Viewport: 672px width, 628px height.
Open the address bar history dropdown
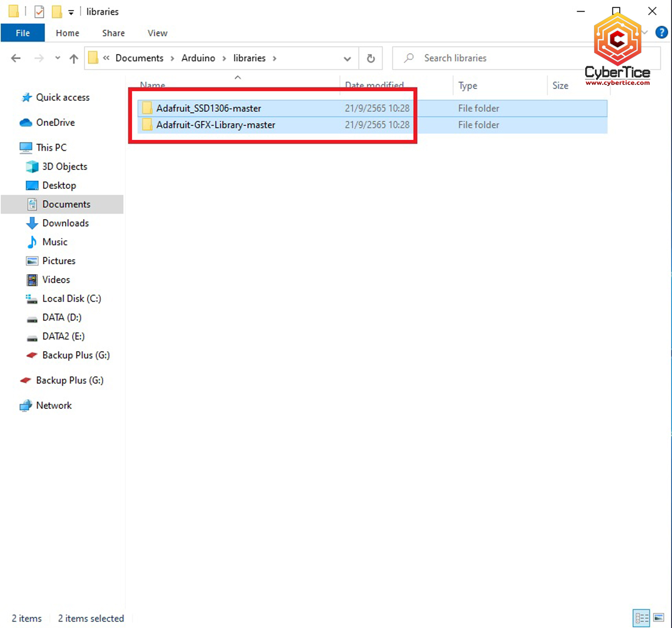pyautogui.click(x=347, y=59)
